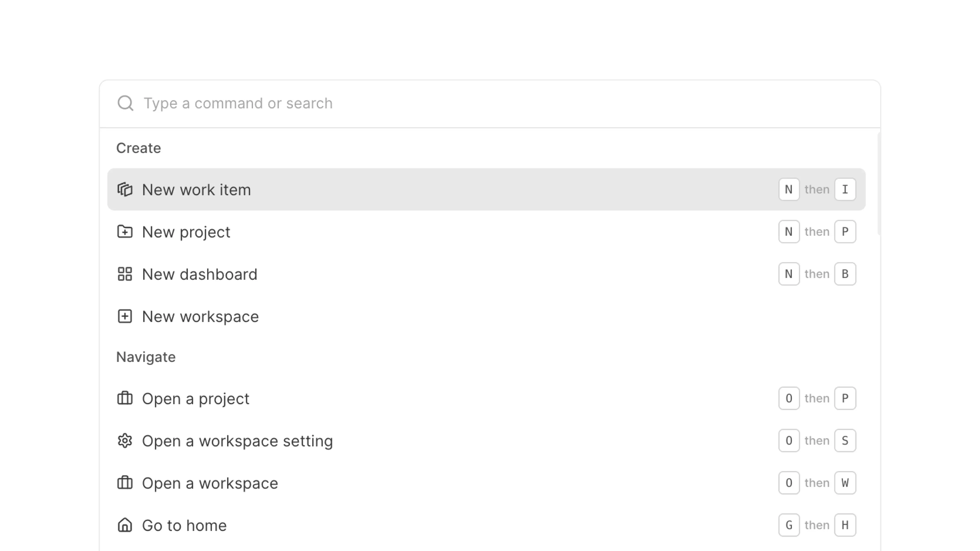Viewport: 980px width, 551px height.
Task: Click the I key badge beside New work item
Action: (845, 189)
